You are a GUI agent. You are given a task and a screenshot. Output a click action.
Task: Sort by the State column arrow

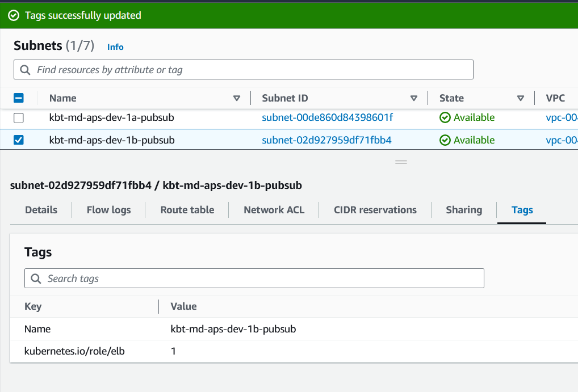click(521, 98)
